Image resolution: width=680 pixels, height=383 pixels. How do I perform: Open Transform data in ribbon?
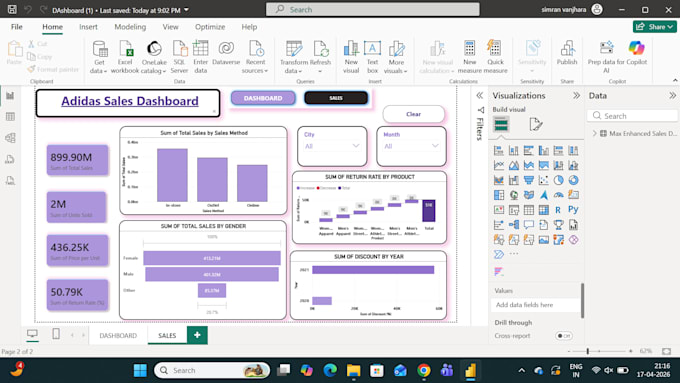tap(294, 57)
